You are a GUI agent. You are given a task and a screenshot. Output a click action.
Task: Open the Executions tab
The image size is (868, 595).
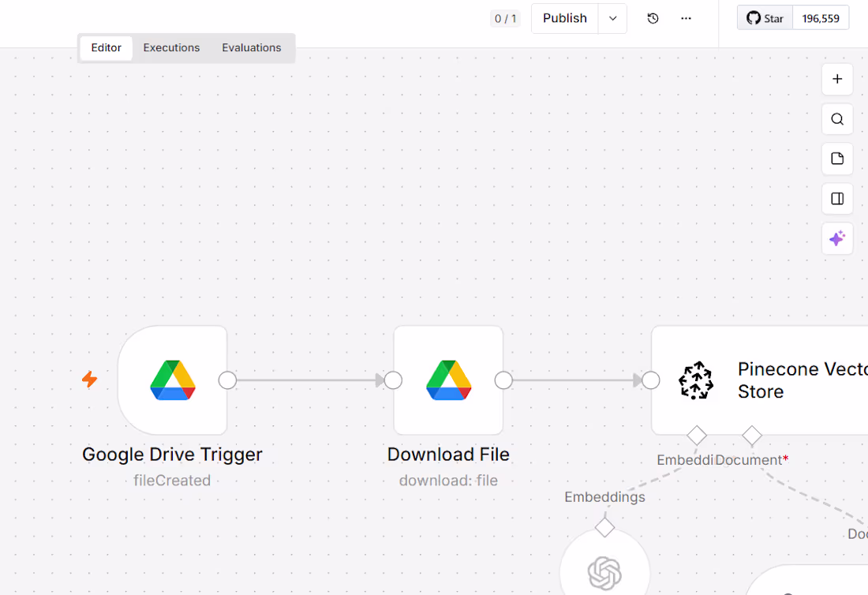click(x=171, y=47)
